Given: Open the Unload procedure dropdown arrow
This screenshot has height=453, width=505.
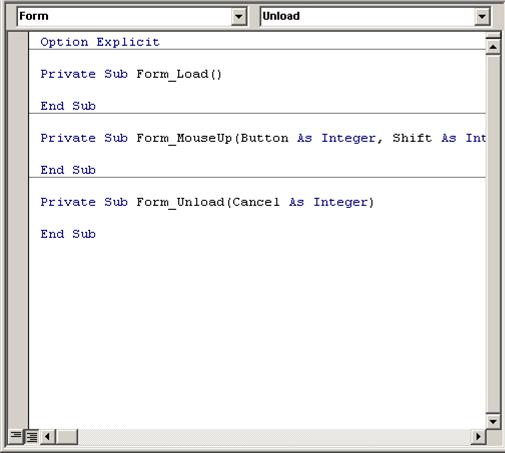Looking at the screenshot, I should point(482,16).
